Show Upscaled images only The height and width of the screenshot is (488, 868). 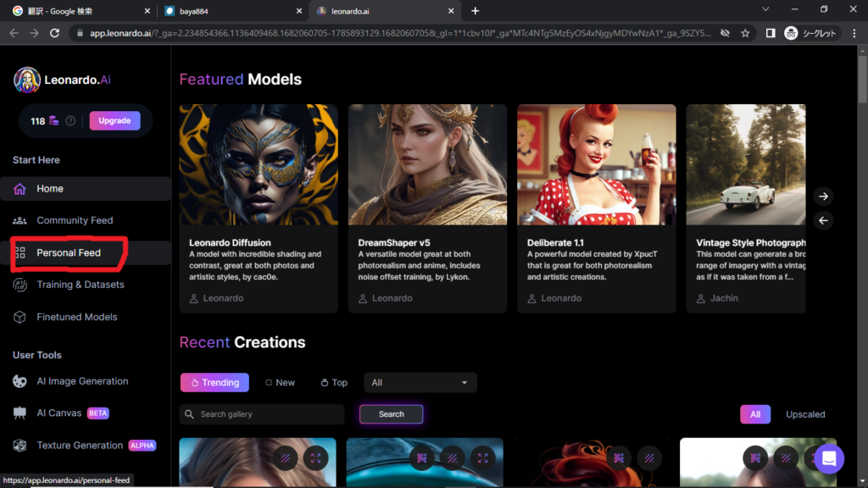[804, 414]
